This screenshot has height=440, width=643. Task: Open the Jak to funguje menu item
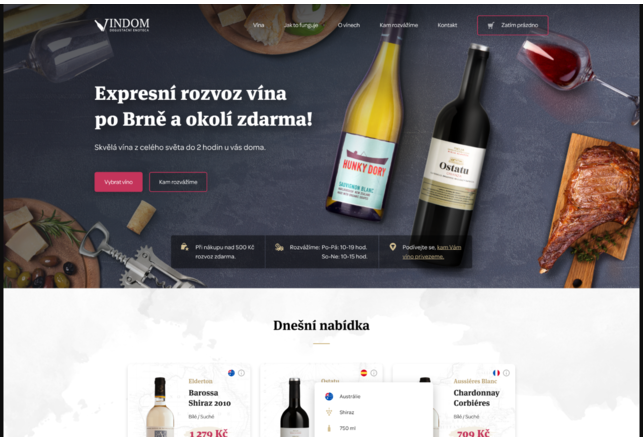pyautogui.click(x=301, y=25)
